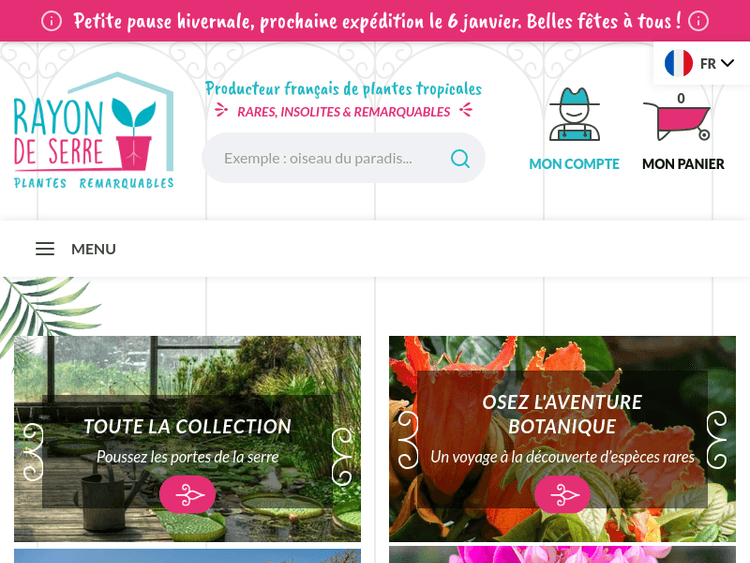This screenshot has height=563, width=750.
Task: Click the Rayon de Serre logo
Action: (94, 131)
